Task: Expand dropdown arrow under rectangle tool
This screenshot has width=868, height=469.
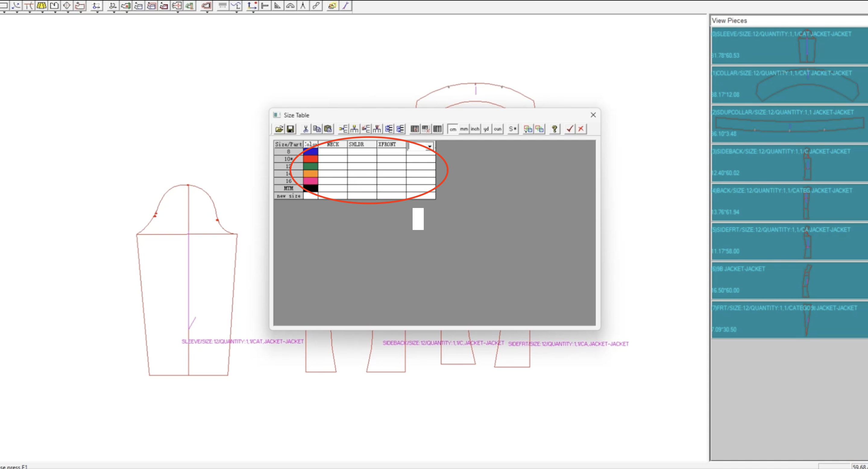Action: pyautogui.click(x=4, y=12)
